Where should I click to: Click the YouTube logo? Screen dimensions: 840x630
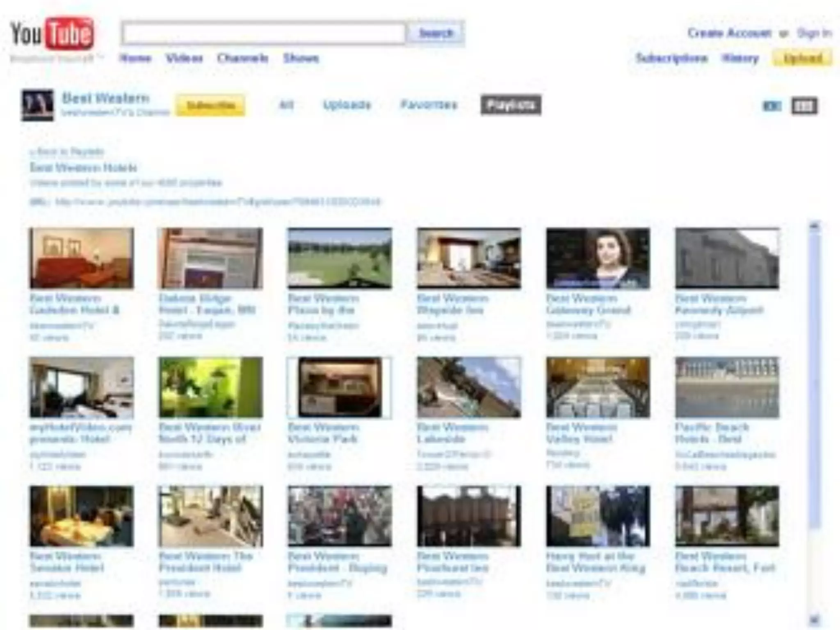(52, 34)
